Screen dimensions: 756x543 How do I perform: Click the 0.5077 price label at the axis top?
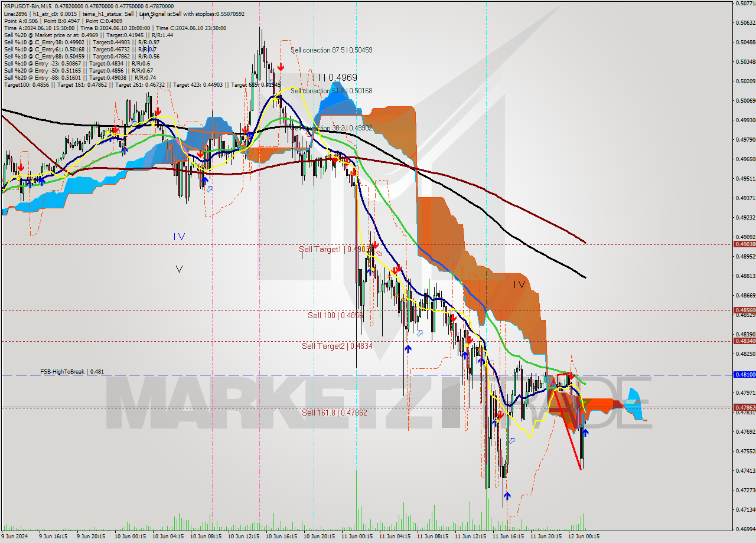click(745, 3)
